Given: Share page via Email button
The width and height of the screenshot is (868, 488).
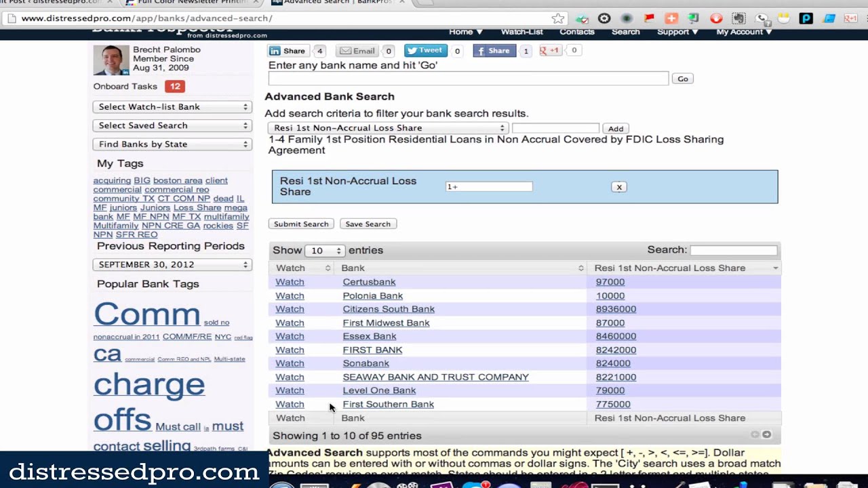Looking at the screenshot, I should pyautogui.click(x=357, y=51).
